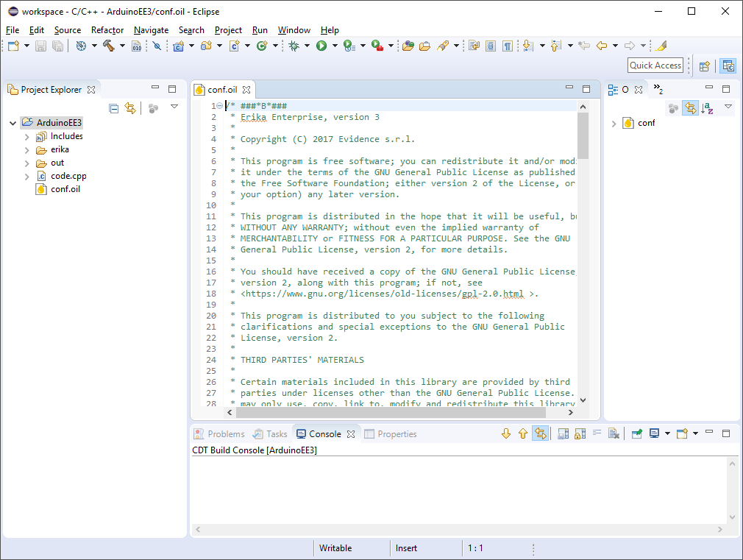Open the Run button dropdown arrow
The image size is (743, 560).
(335, 46)
